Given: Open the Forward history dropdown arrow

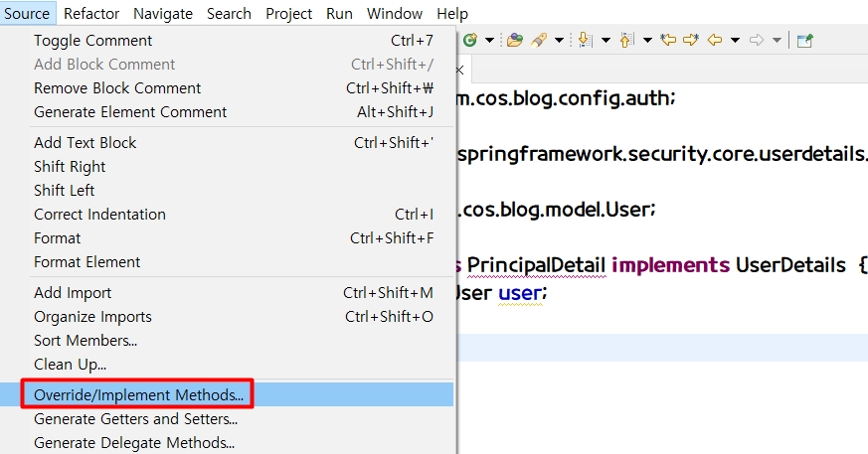Looking at the screenshot, I should 777,40.
